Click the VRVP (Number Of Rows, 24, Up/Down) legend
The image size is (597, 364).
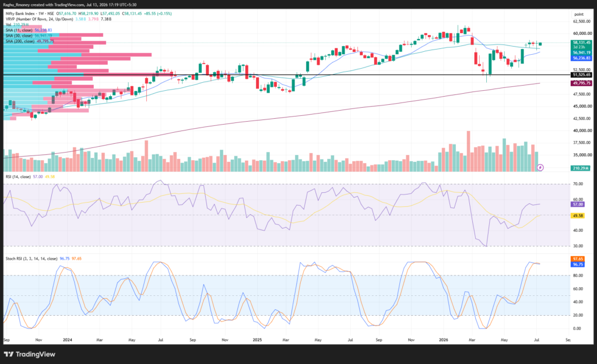(39, 19)
